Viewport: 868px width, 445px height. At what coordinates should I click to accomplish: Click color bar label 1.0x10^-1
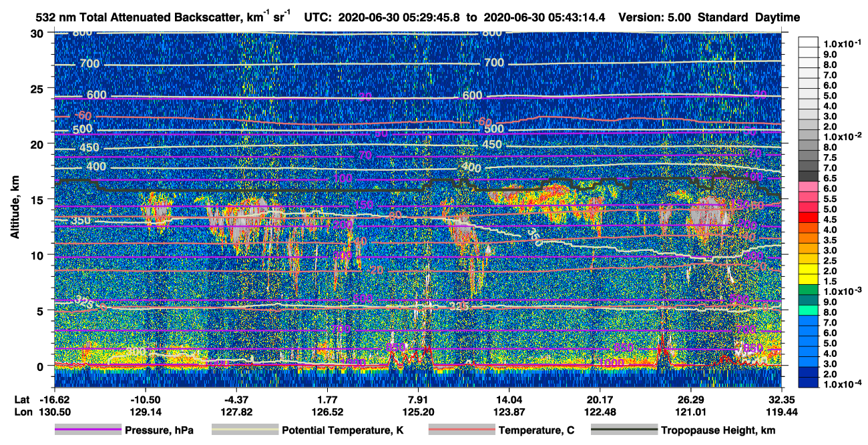[842, 43]
